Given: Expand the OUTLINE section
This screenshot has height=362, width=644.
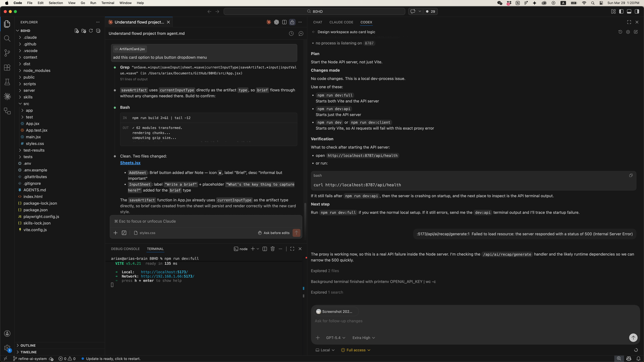Looking at the screenshot, I should (x=28, y=346).
